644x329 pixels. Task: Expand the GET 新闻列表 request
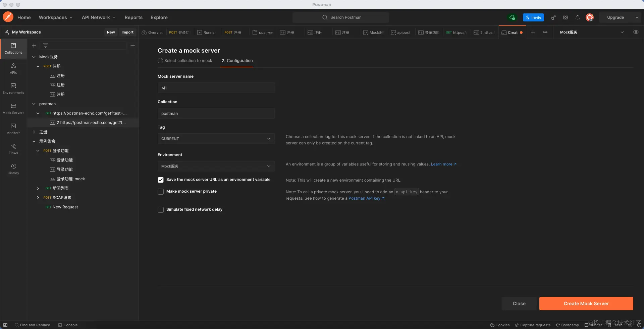38,188
